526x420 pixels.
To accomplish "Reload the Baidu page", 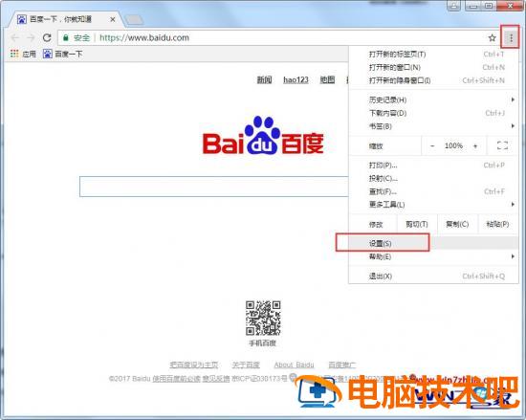I will click(47, 37).
